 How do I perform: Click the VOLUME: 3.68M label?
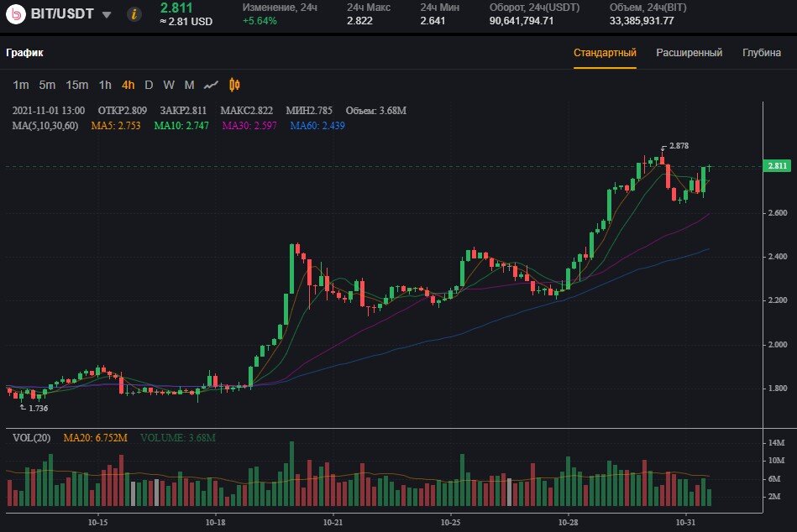point(178,437)
